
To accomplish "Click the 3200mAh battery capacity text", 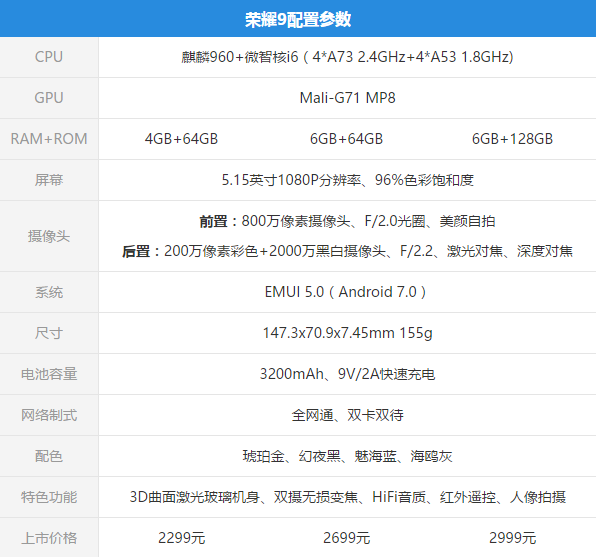I will click(x=347, y=374).
